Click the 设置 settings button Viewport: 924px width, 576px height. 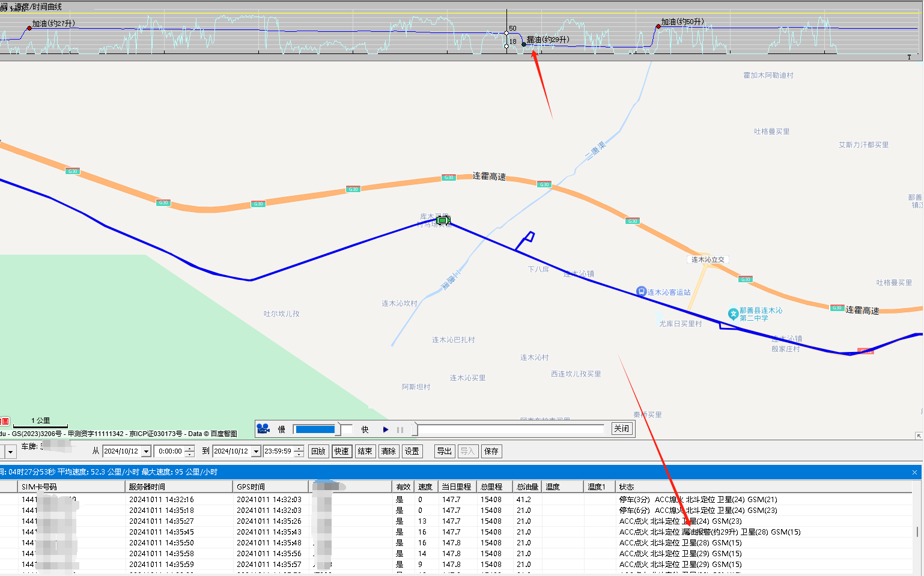click(x=412, y=452)
